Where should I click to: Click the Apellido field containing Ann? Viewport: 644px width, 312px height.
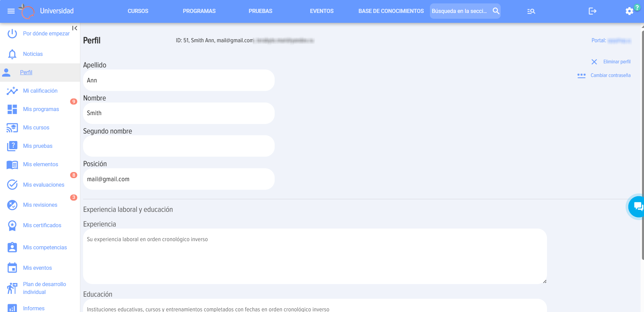point(179,80)
